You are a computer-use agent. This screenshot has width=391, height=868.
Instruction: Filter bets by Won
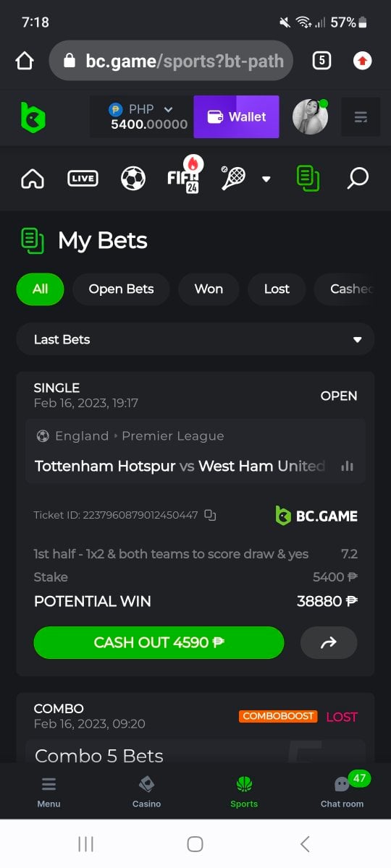pyautogui.click(x=209, y=289)
